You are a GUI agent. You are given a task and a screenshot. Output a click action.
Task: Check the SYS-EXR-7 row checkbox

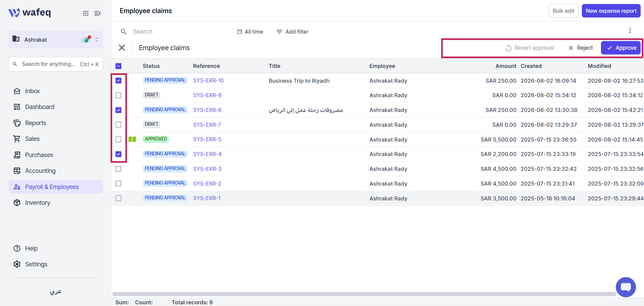119,125
